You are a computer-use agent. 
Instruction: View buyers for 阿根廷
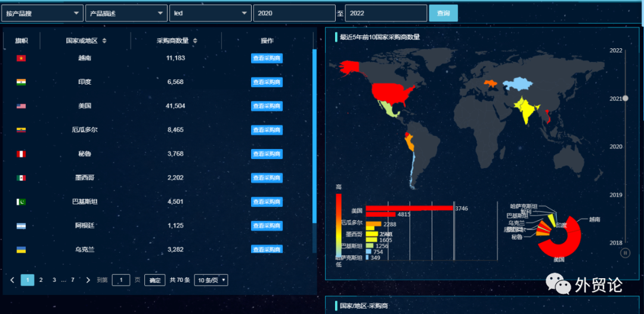tap(267, 226)
